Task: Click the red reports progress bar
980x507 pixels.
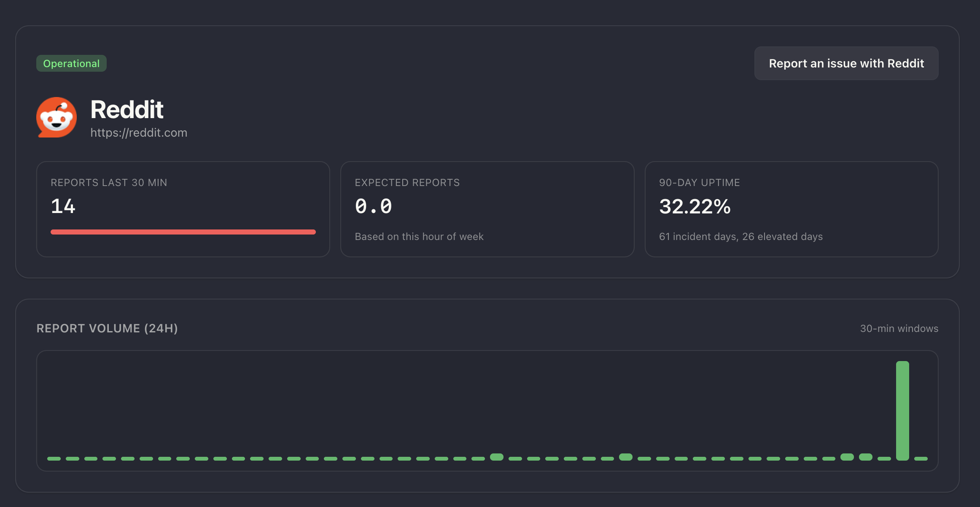Action: coord(183,232)
